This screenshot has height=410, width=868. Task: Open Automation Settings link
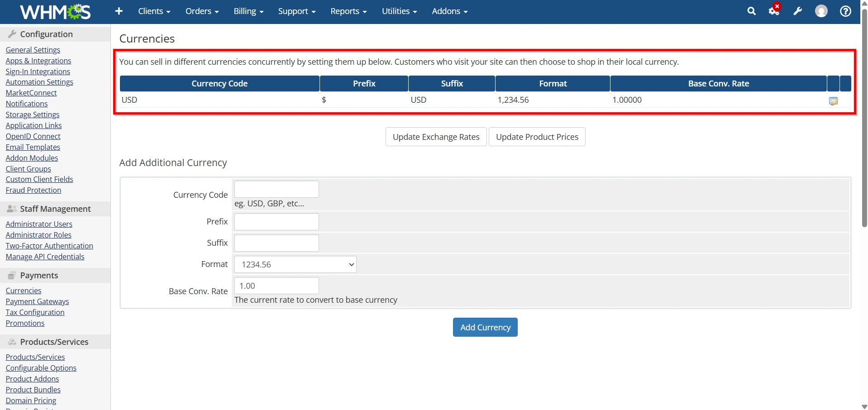pos(39,82)
